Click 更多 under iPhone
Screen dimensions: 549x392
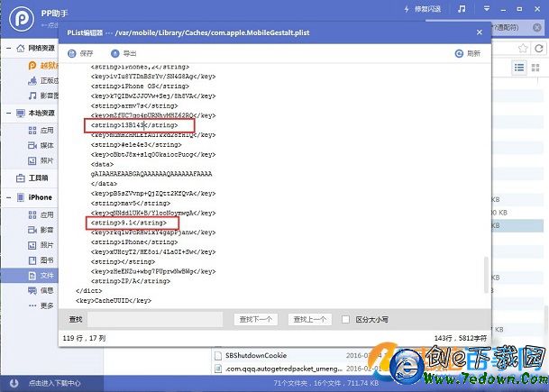coord(41,305)
